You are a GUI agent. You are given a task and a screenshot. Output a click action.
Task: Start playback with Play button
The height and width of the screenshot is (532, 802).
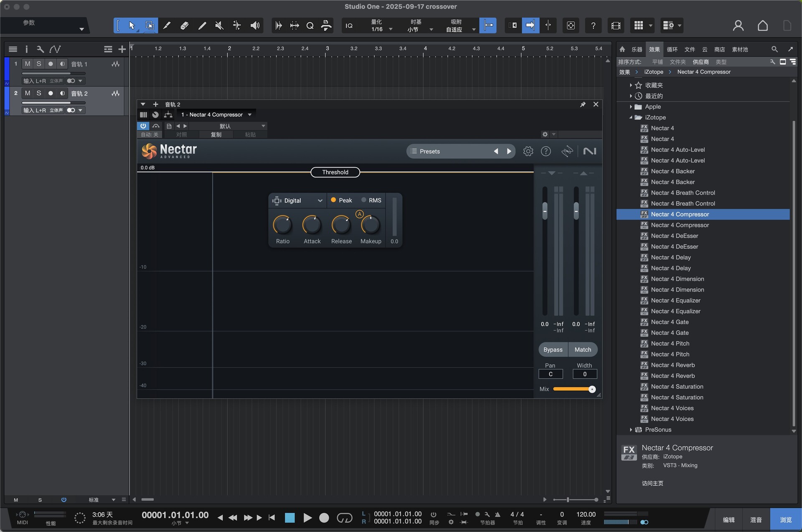pos(307,518)
